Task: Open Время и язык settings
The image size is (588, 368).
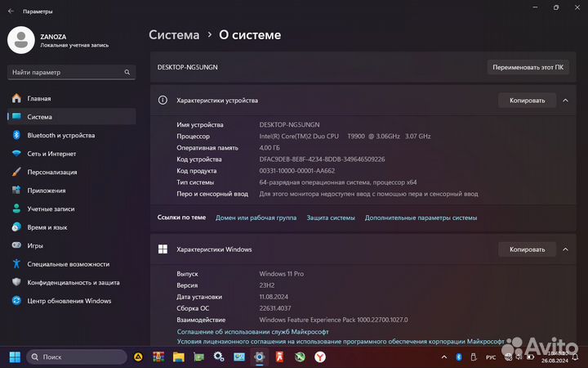Action: tap(72, 227)
